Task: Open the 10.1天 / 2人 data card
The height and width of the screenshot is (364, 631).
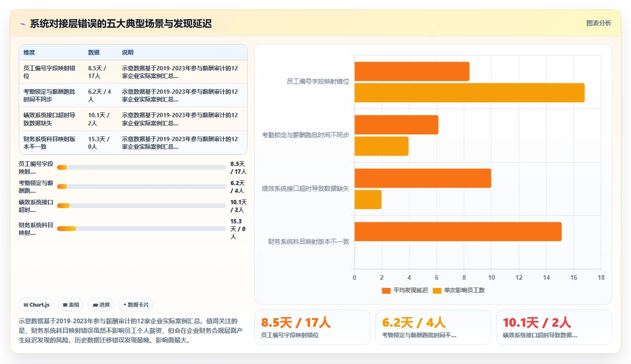Action: pyautogui.click(x=554, y=327)
